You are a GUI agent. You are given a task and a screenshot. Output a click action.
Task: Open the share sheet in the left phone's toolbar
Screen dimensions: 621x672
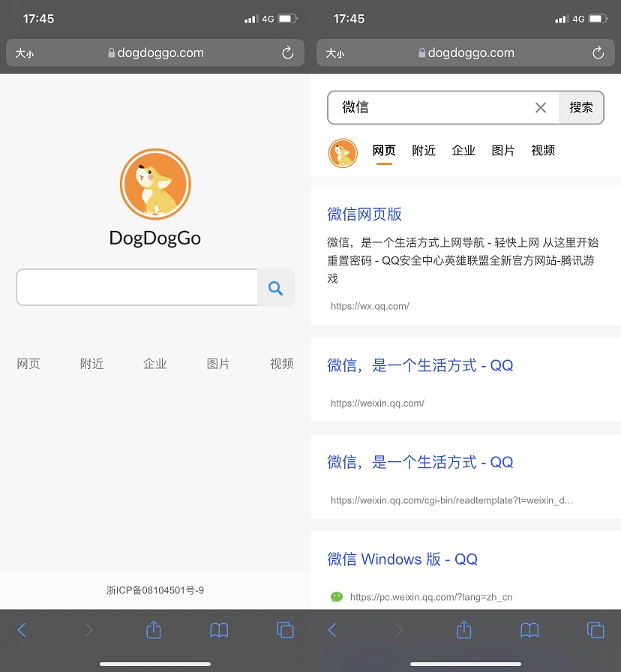pos(154,629)
